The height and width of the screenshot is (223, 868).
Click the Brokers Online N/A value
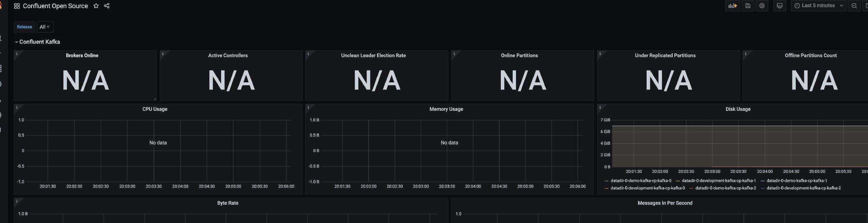(x=85, y=81)
